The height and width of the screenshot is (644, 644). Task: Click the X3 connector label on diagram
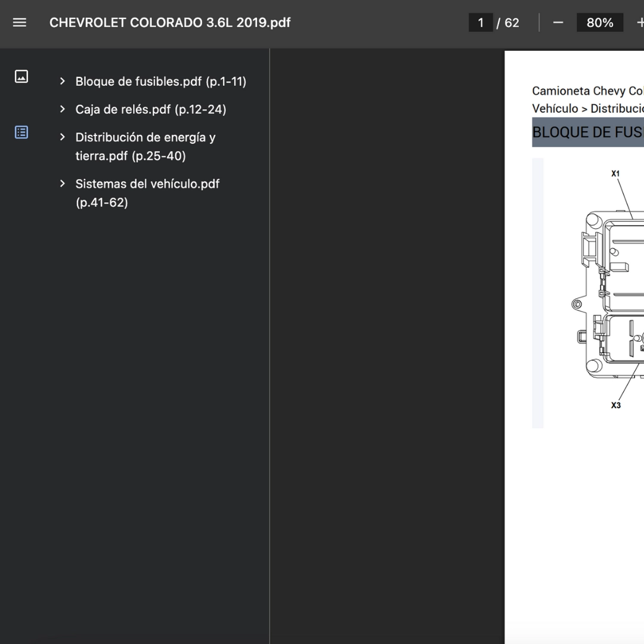point(615,405)
